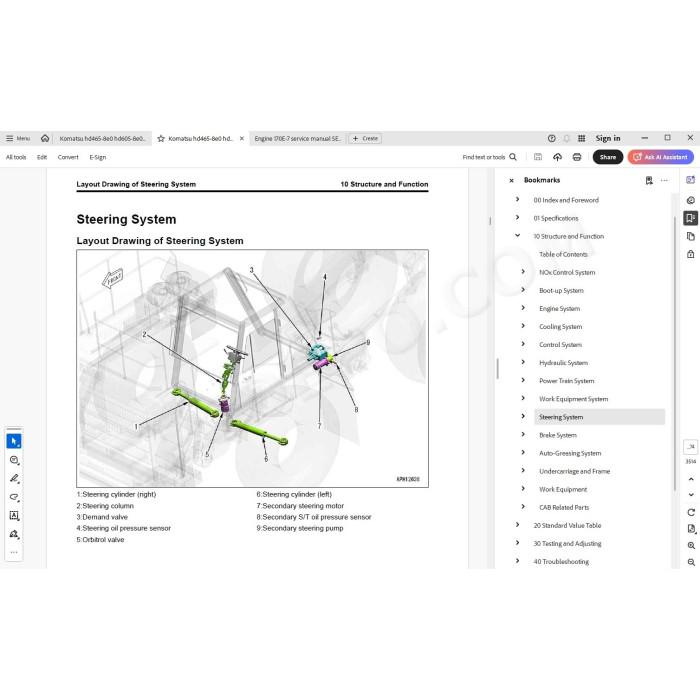700x700 pixels.
Task: Rotate the page view icon
Action: pyautogui.click(x=691, y=512)
